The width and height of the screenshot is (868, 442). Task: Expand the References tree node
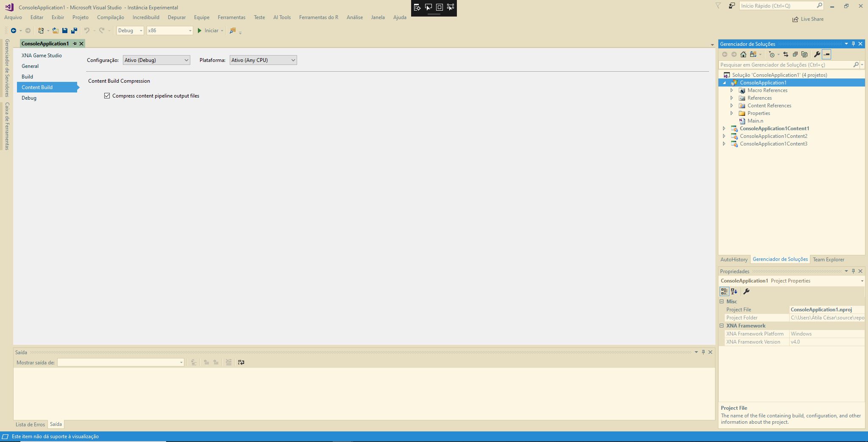click(732, 98)
